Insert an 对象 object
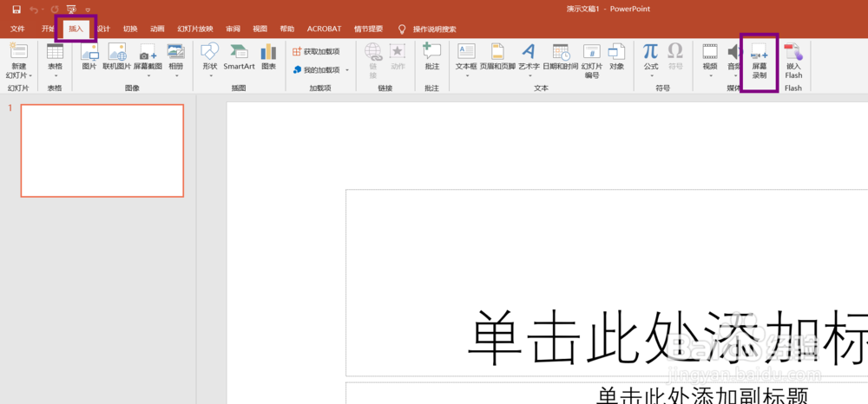The height and width of the screenshot is (404, 868). pos(616,57)
